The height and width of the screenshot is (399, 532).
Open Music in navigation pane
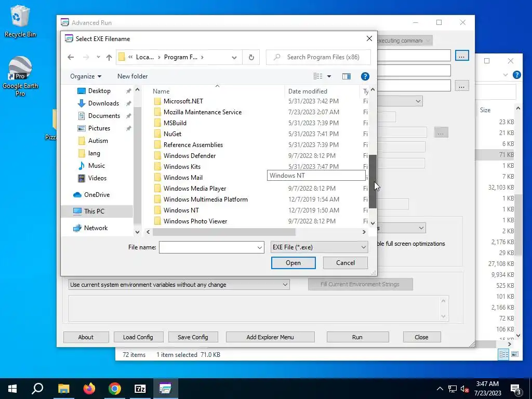pyautogui.click(x=96, y=166)
